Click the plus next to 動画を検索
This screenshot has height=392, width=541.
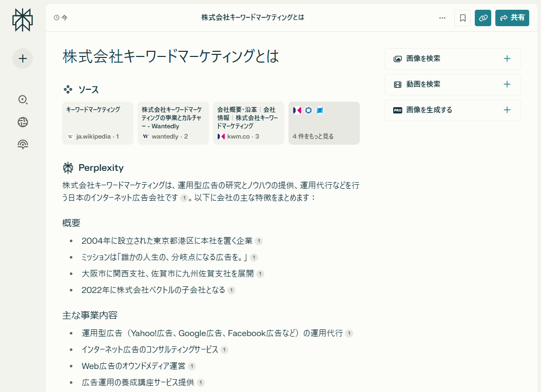pos(507,84)
